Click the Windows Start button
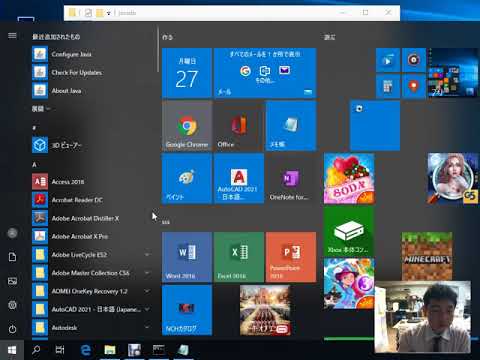This screenshot has width=480, height=360. (12, 350)
